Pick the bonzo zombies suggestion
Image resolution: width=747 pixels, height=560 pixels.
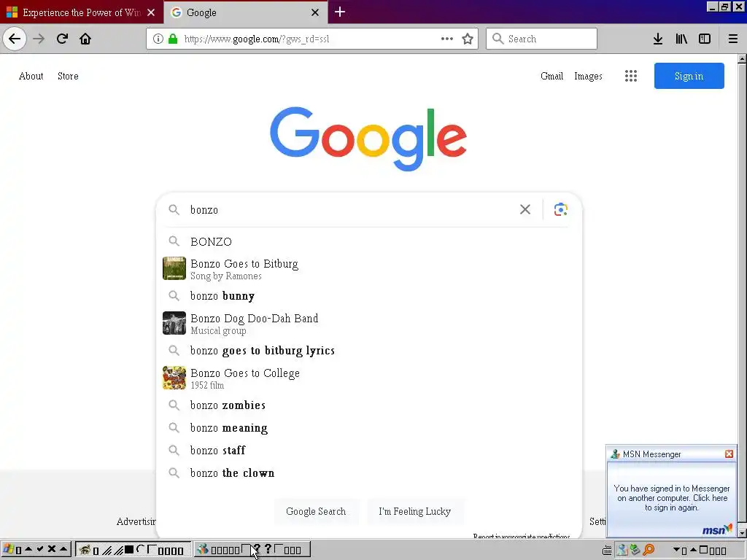pyautogui.click(x=368, y=405)
